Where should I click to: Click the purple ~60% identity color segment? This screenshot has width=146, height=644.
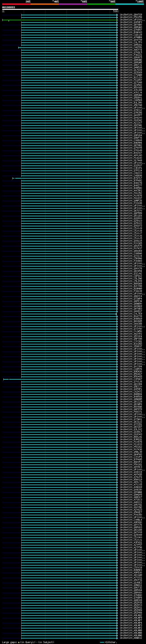pyautogui.click(x=73, y=4)
